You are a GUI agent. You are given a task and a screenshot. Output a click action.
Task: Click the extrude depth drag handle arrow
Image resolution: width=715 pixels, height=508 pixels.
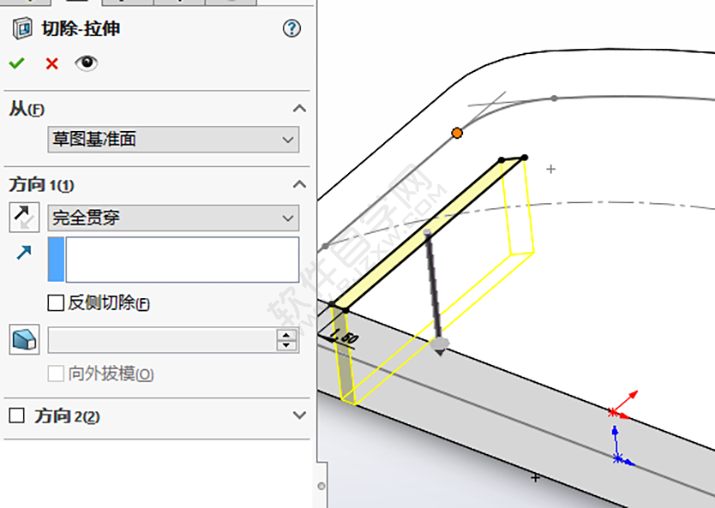pos(440,345)
